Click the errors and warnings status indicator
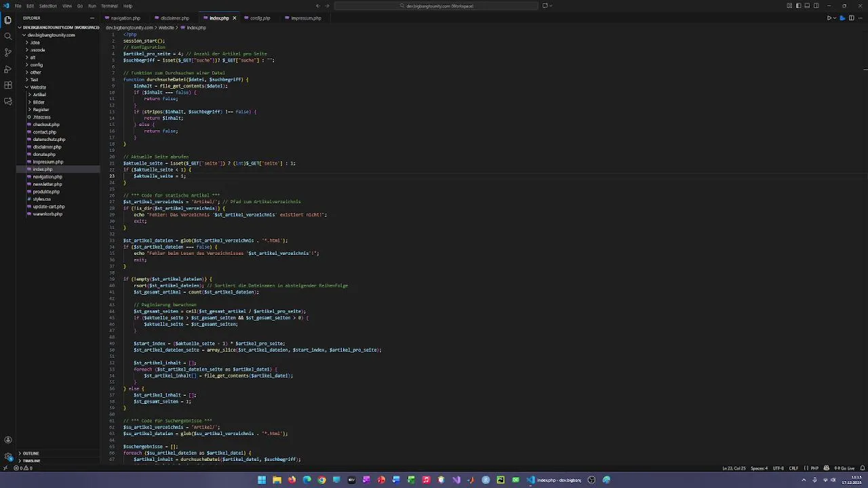 click(x=22, y=468)
